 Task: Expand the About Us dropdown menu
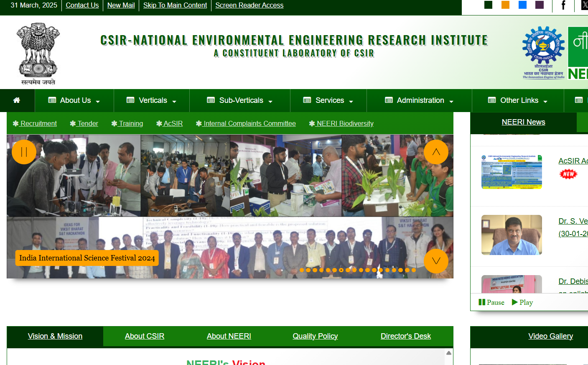(x=74, y=100)
